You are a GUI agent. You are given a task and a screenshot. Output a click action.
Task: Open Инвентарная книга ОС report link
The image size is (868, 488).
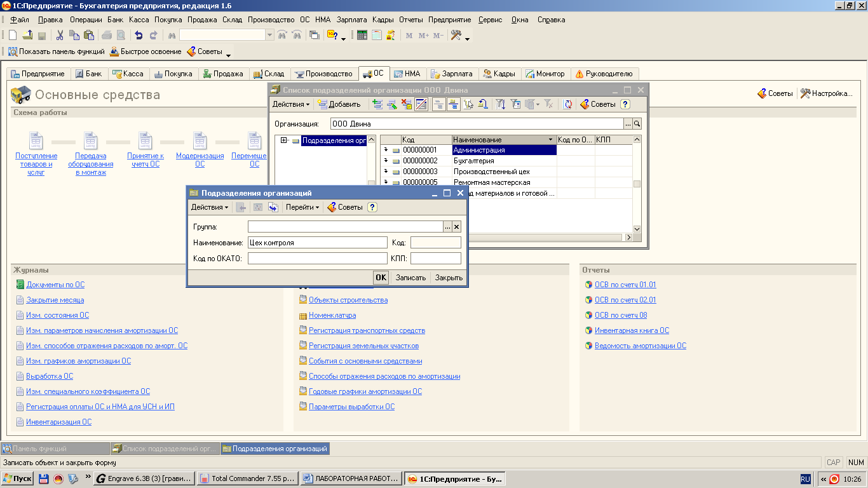(x=632, y=330)
